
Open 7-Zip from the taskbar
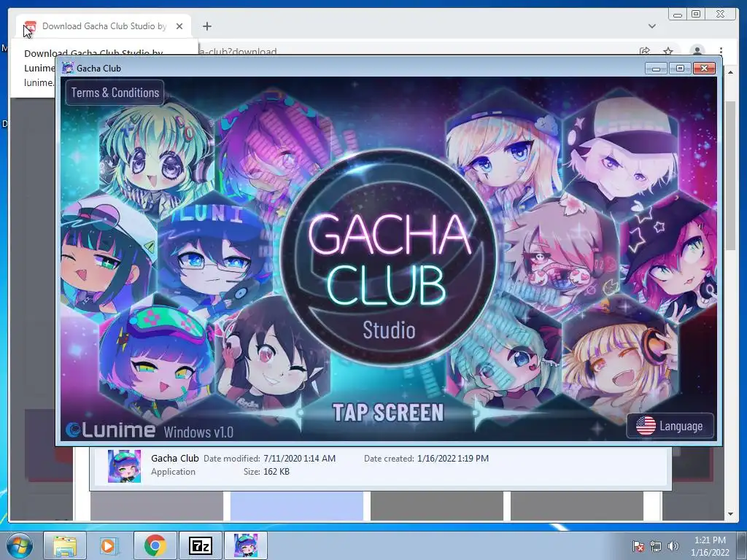[x=200, y=545]
